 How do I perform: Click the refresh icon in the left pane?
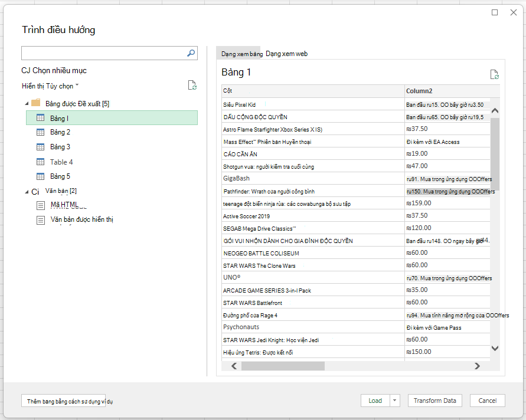tap(192, 85)
